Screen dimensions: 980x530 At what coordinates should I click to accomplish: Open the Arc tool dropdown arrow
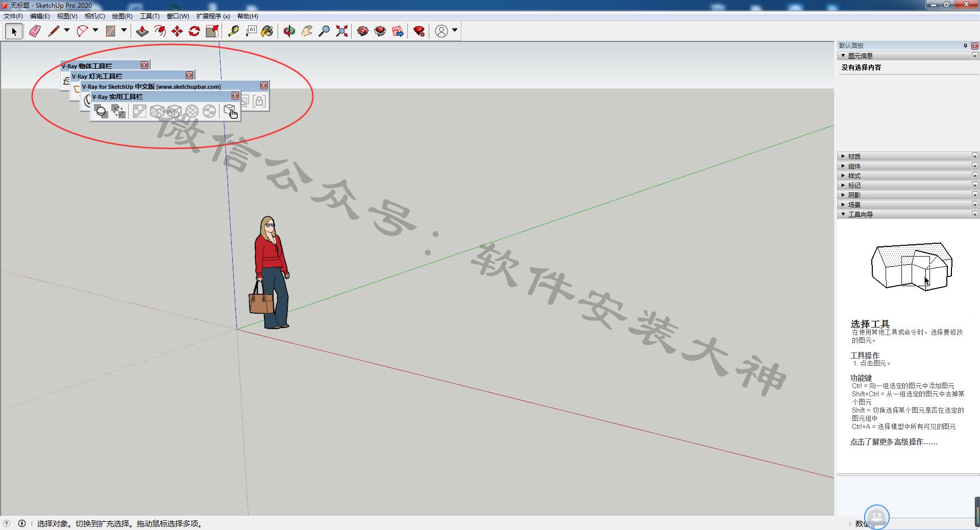pos(95,31)
